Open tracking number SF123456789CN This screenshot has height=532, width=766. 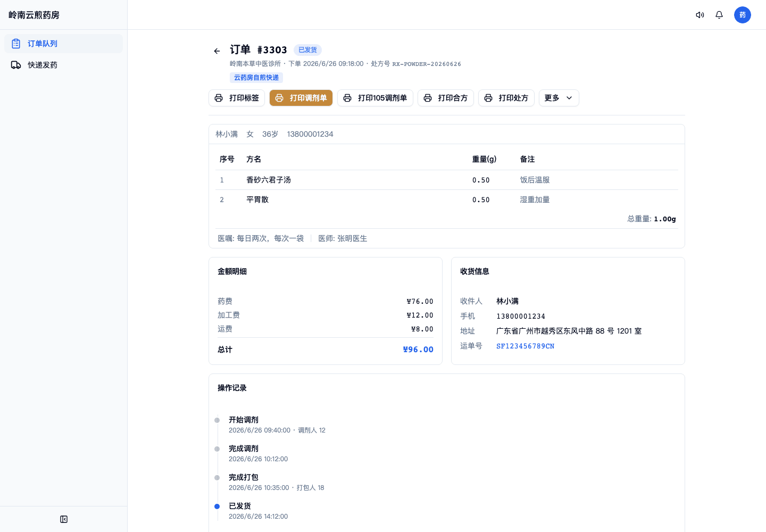[x=525, y=346]
